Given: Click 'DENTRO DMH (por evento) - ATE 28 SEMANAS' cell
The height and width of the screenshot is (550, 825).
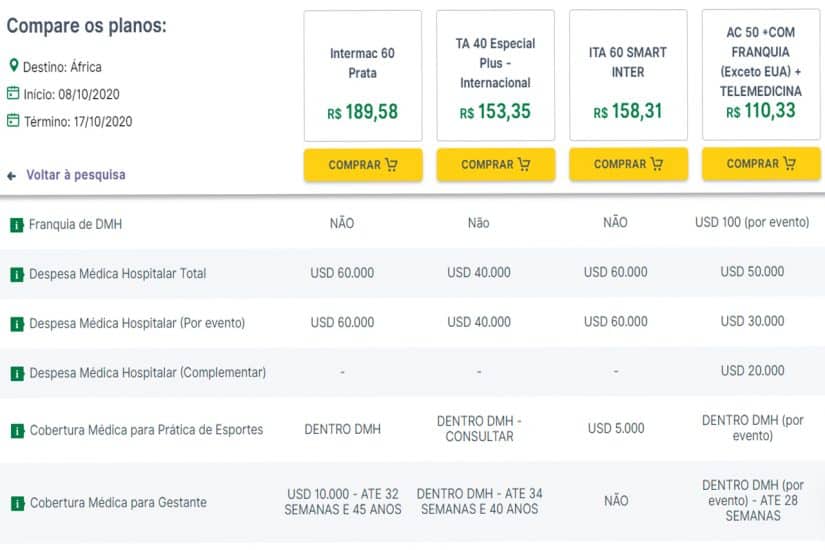Looking at the screenshot, I should pyautogui.click(x=753, y=501).
